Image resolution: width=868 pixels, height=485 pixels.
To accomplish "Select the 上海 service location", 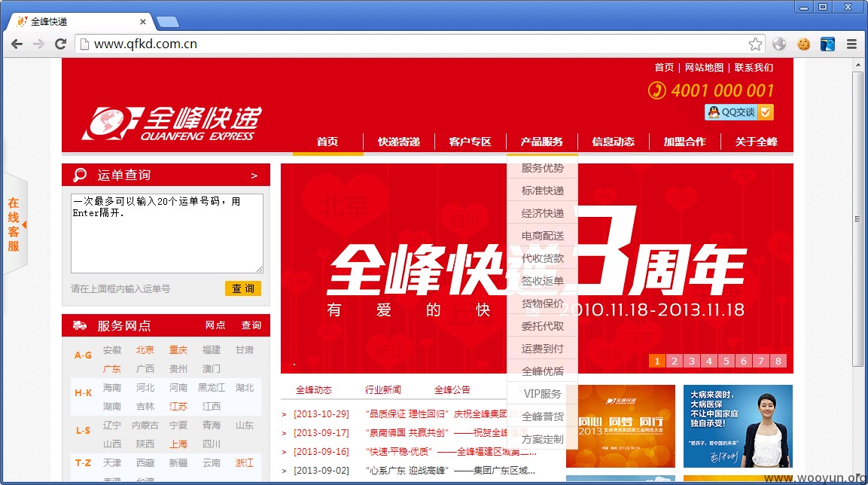I will click(178, 444).
